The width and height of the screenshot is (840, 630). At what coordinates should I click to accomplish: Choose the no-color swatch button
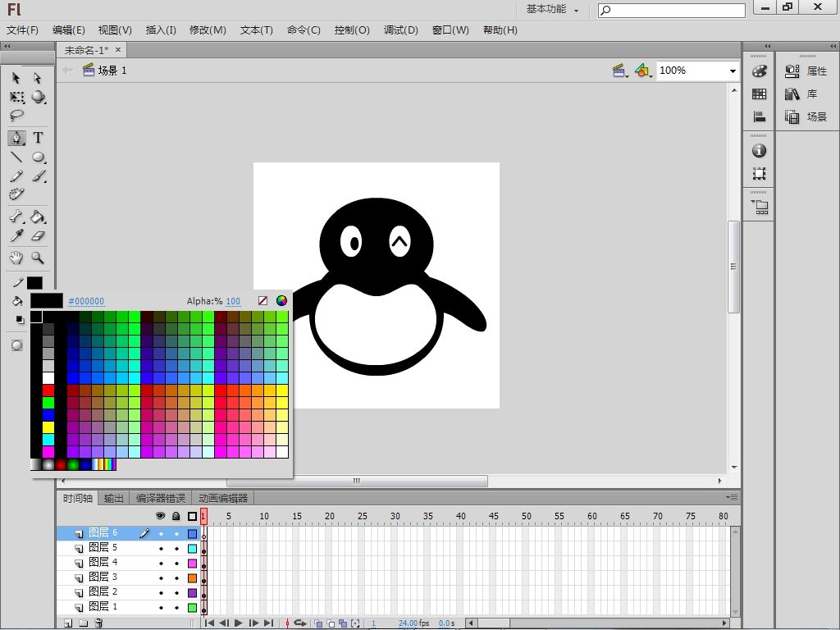[262, 300]
